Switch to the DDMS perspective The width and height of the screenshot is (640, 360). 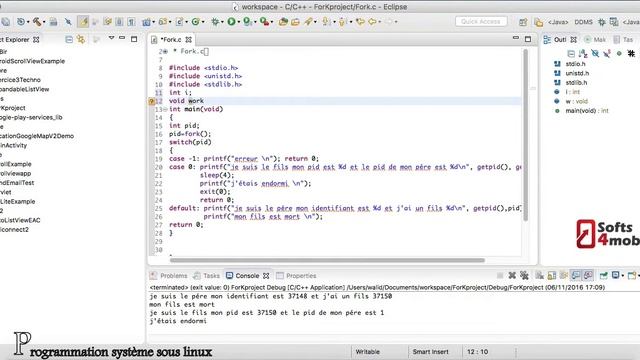tap(583, 22)
